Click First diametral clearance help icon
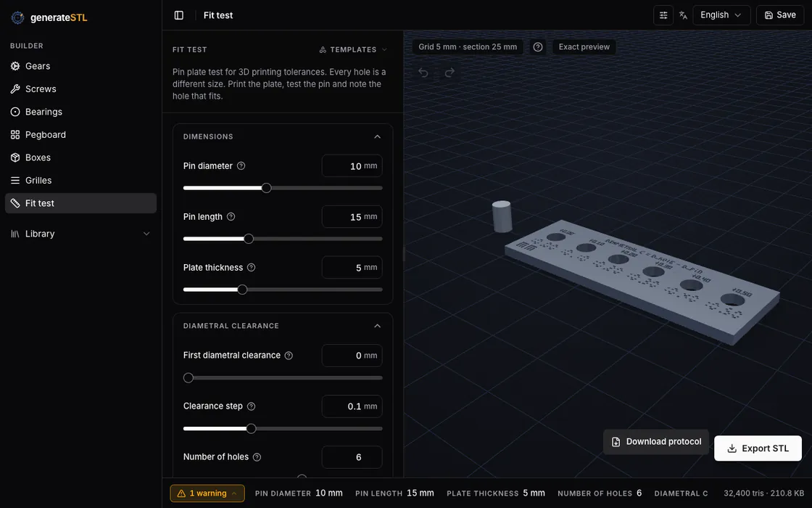This screenshot has height=508, width=812. (289, 356)
